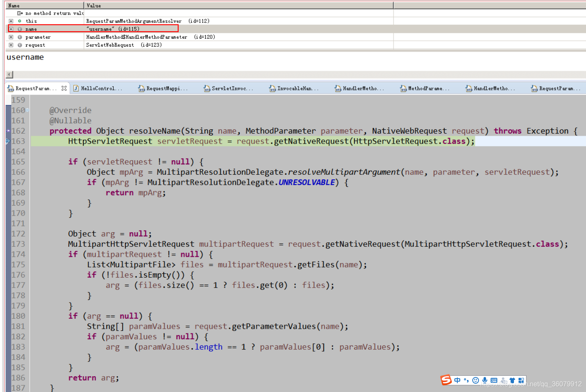
Task: Click value '"username" (id=115)'
Action: click(x=113, y=29)
